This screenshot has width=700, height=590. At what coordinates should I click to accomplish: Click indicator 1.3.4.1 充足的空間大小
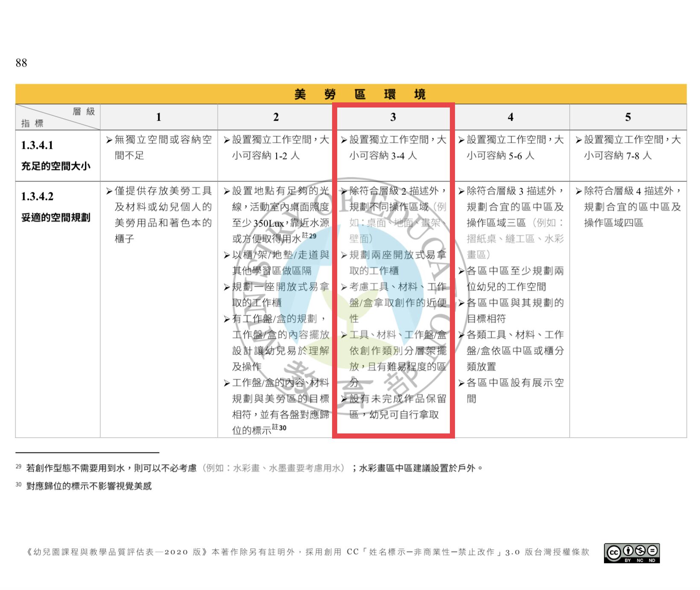click(x=55, y=156)
